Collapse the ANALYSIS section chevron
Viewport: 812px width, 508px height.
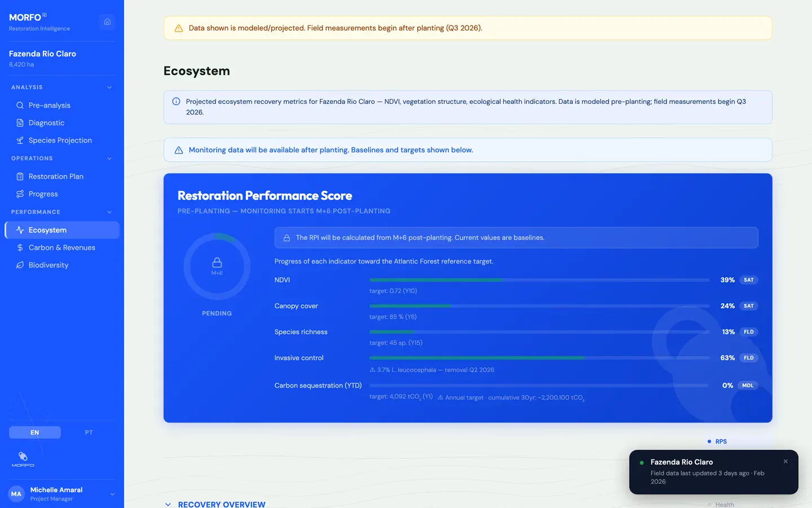[109, 87]
